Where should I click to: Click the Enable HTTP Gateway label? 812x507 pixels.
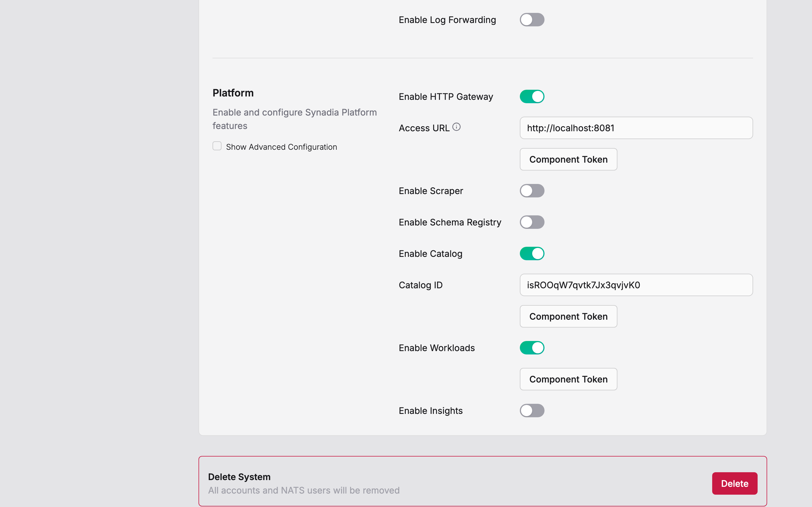tap(446, 96)
